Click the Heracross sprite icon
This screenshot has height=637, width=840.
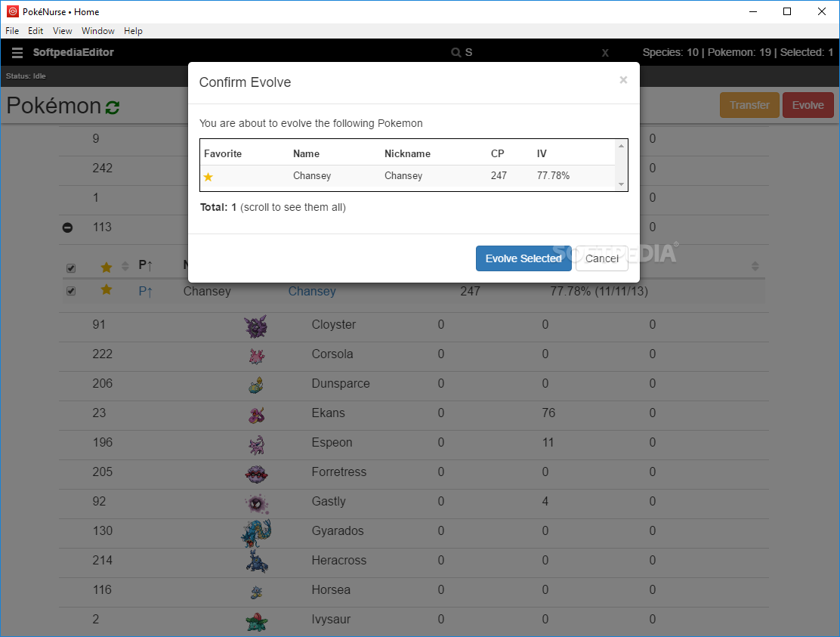tap(257, 561)
